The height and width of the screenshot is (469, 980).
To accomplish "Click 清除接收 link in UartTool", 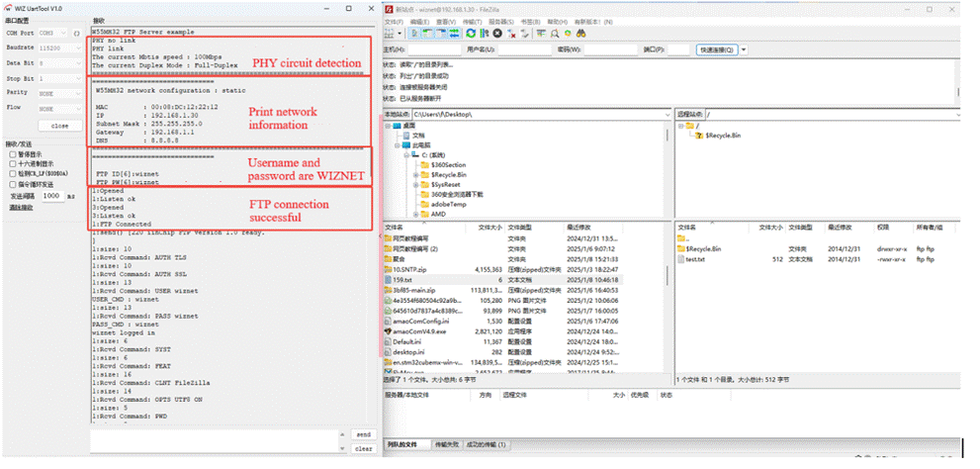I will (21, 207).
